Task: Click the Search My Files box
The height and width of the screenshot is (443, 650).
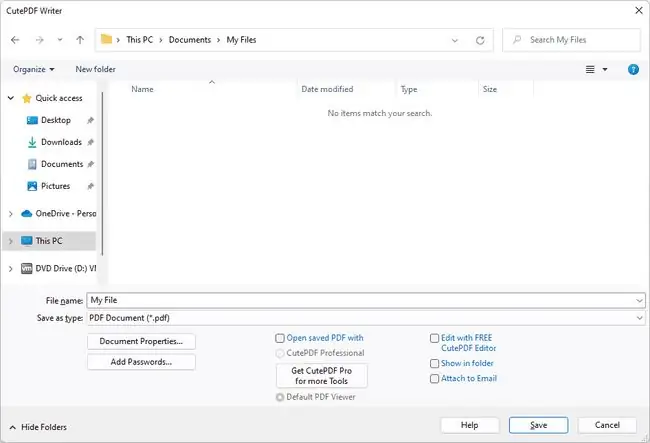Action: pyautogui.click(x=572, y=40)
